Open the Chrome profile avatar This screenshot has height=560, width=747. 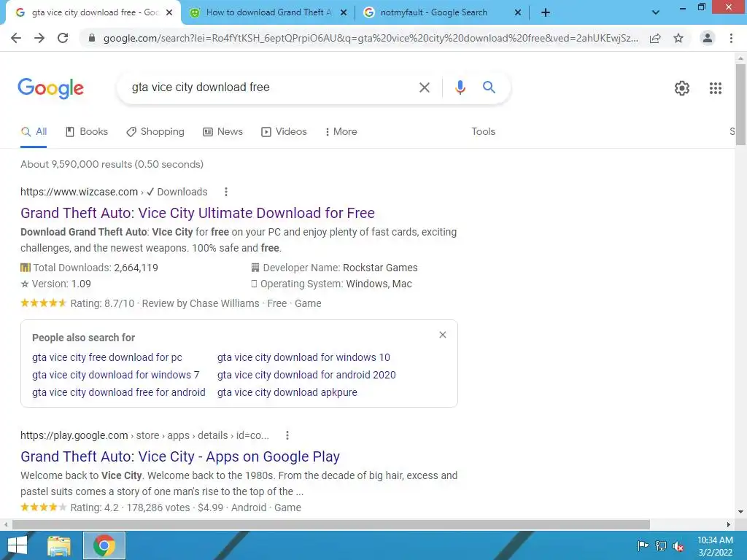[708, 38]
